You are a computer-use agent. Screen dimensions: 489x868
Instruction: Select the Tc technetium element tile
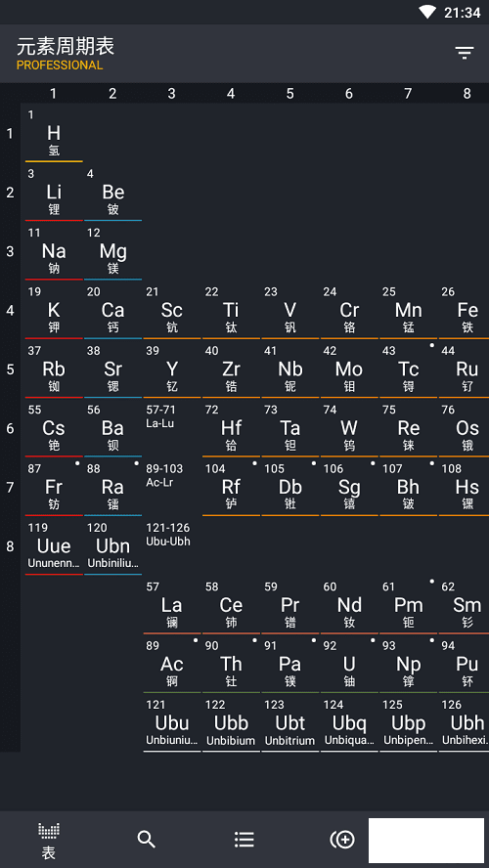408,369
